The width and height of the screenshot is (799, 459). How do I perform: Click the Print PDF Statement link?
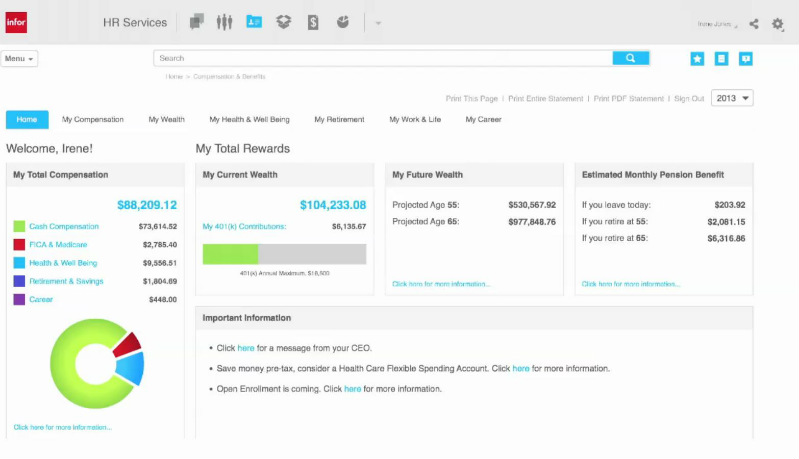pyautogui.click(x=628, y=99)
